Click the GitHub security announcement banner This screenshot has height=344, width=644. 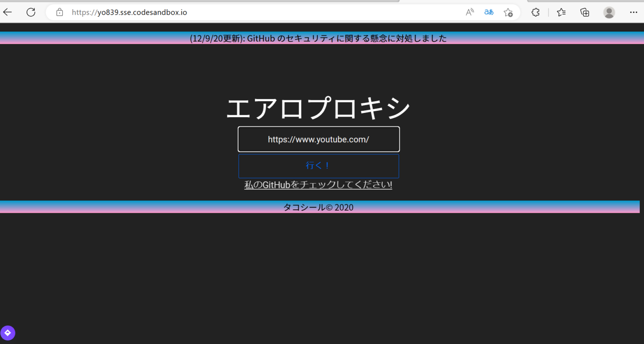[x=319, y=38]
